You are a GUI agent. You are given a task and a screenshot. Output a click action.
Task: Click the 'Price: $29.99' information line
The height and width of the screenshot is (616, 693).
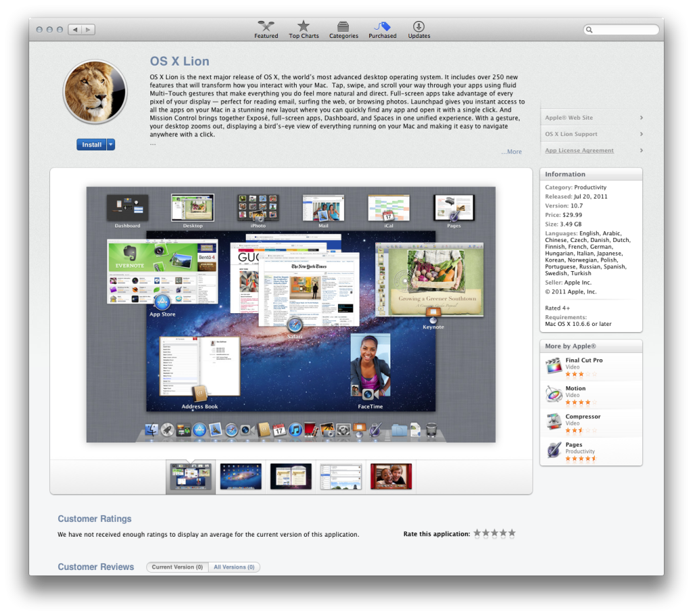coord(564,215)
